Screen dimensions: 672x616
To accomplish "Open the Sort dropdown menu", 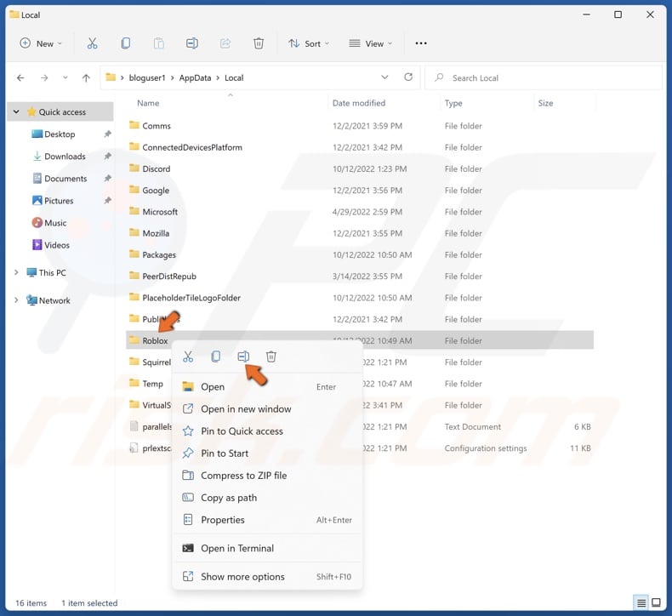I will tap(309, 43).
